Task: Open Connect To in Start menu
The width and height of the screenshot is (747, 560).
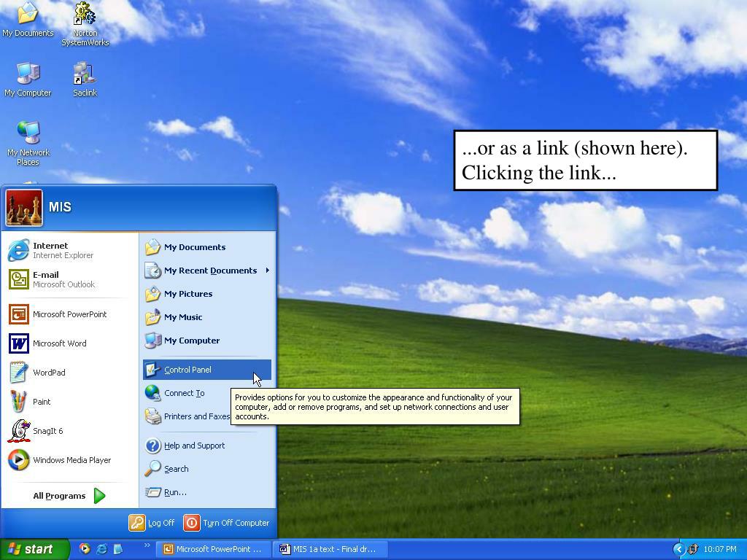Action: click(x=187, y=393)
